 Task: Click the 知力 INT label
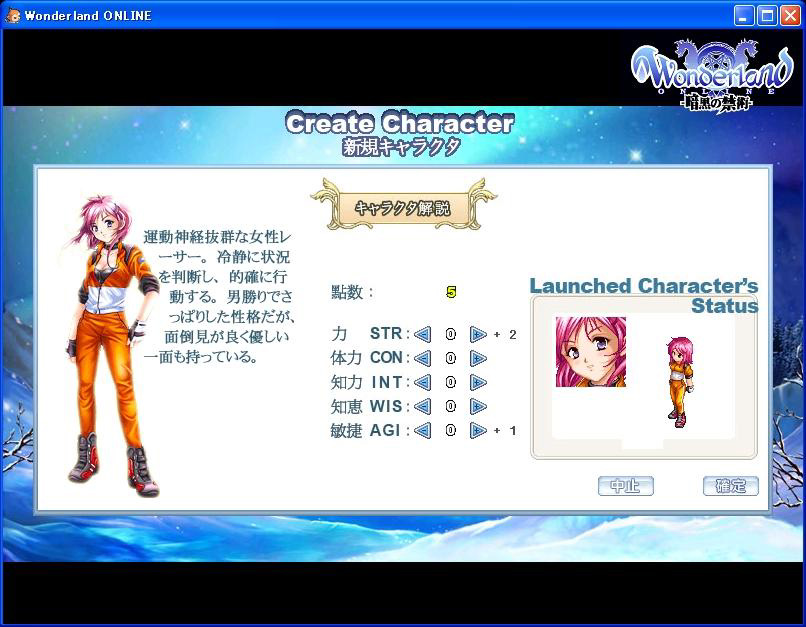click(x=370, y=382)
